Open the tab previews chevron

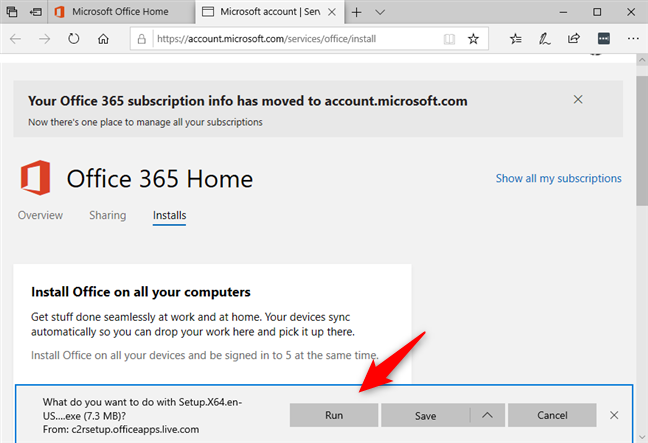pos(380,12)
